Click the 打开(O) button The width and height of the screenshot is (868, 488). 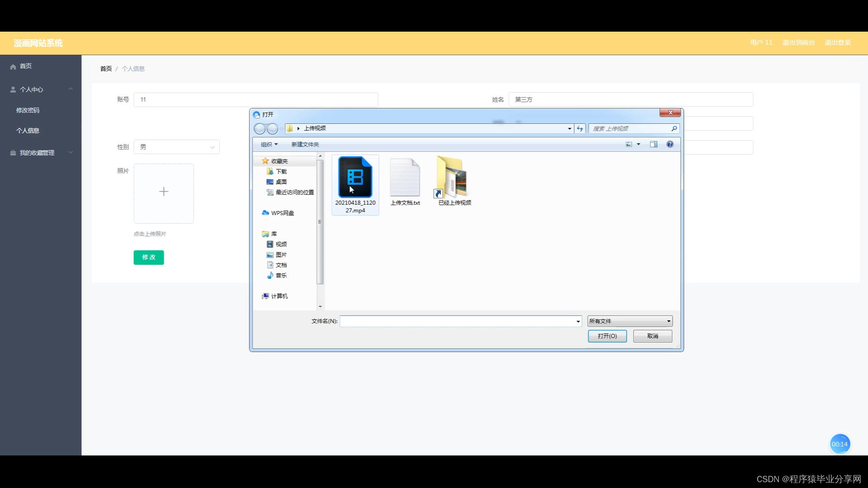click(x=607, y=336)
